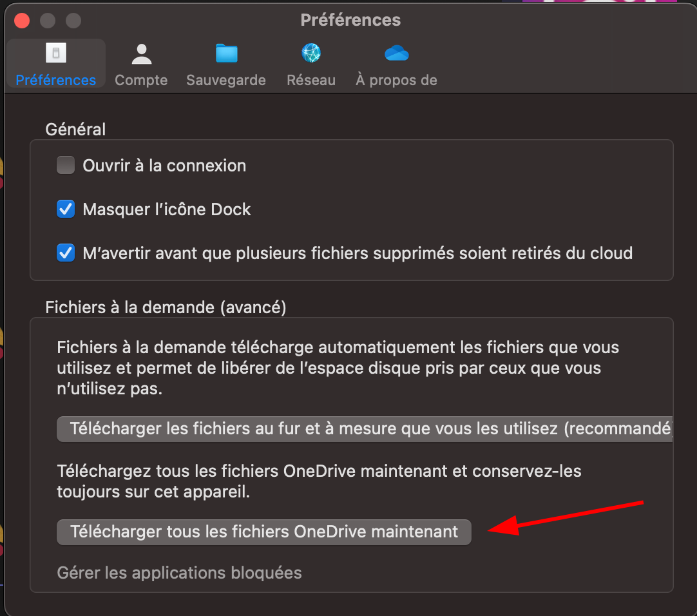
Task: Uncheck the Masquer l'icône Dock checkbox
Action: pos(66,209)
